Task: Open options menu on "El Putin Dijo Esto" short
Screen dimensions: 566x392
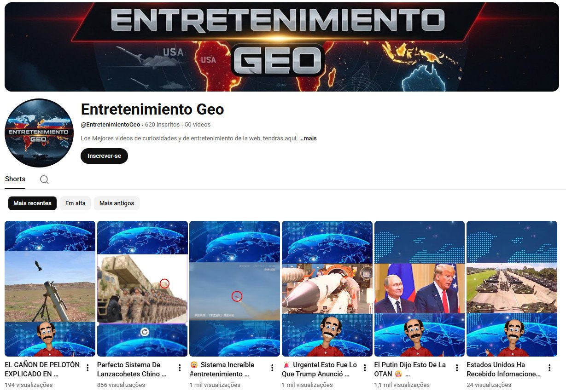Action: (x=457, y=368)
